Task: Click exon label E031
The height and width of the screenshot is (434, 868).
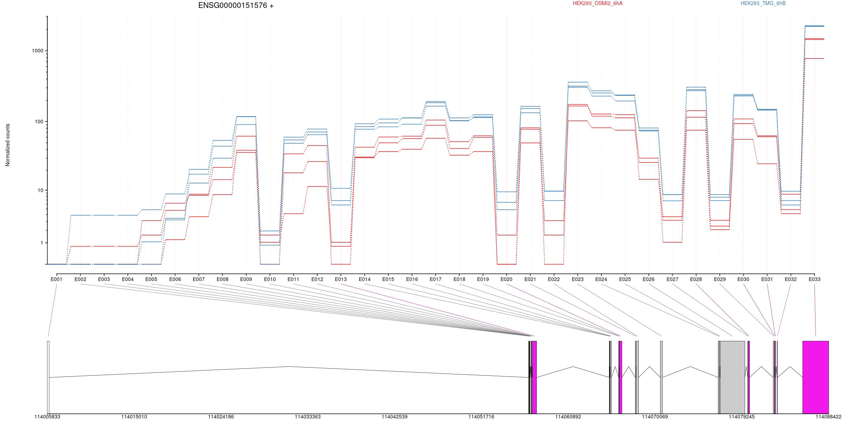Action: coord(767,279)
